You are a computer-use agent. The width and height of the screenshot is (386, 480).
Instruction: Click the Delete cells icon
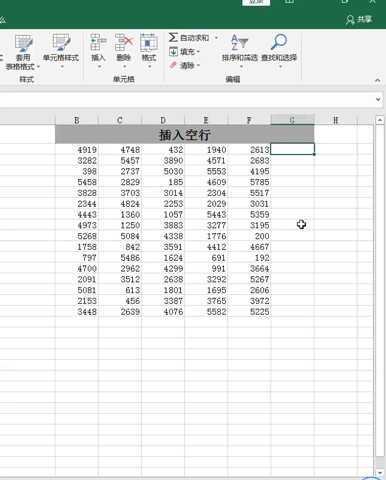pyautogui.click(x=124, y=42)
